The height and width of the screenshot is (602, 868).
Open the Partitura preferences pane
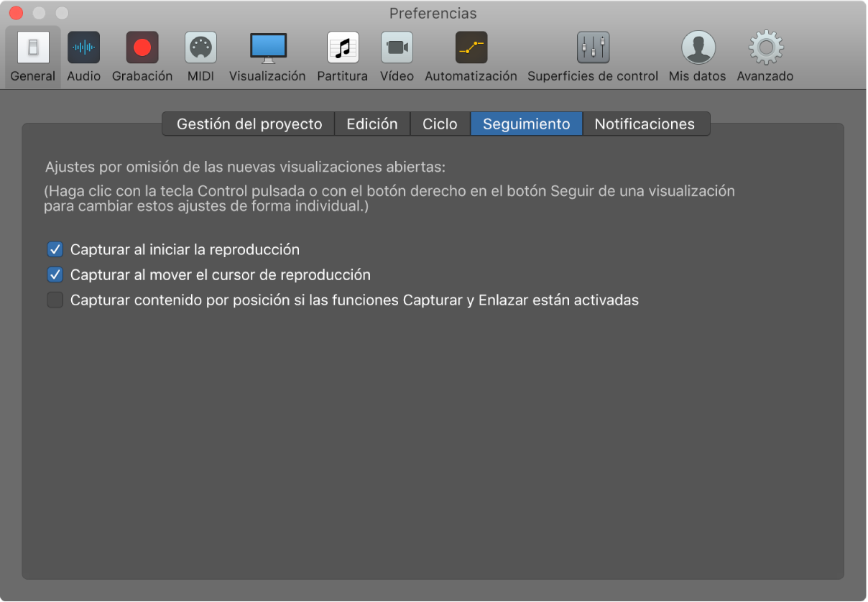342,57
